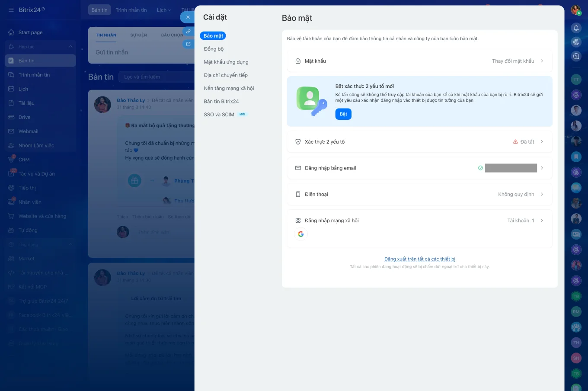Copy settings link using the chain icon

188,31
